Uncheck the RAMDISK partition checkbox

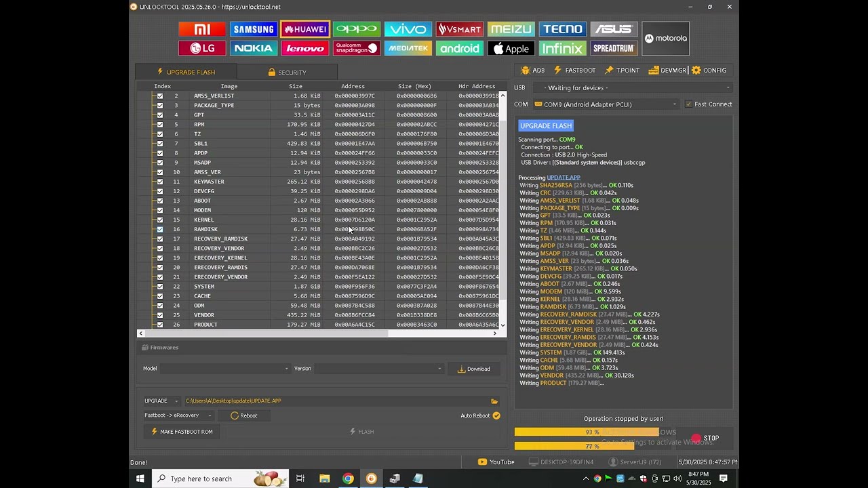(x=160, y=229)
